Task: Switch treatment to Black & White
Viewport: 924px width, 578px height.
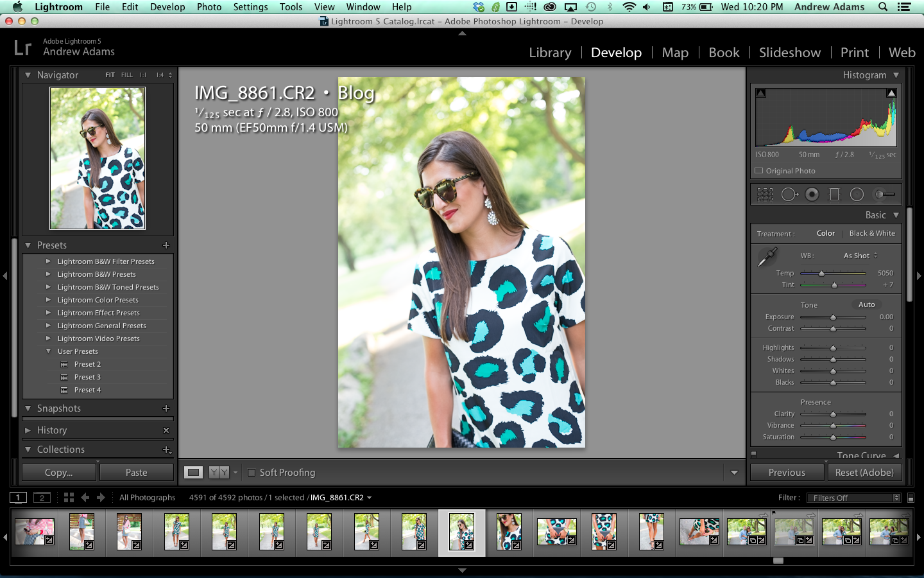Action: pos(871,234)
